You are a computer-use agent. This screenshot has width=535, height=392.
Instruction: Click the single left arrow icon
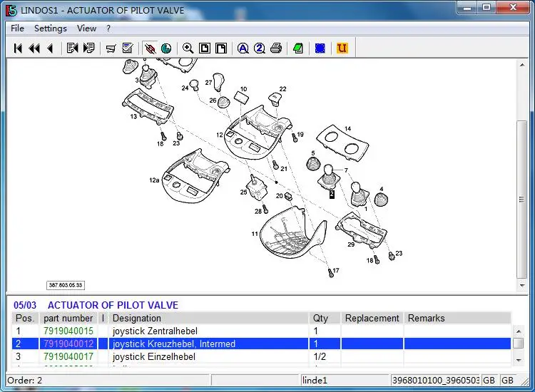51,48
